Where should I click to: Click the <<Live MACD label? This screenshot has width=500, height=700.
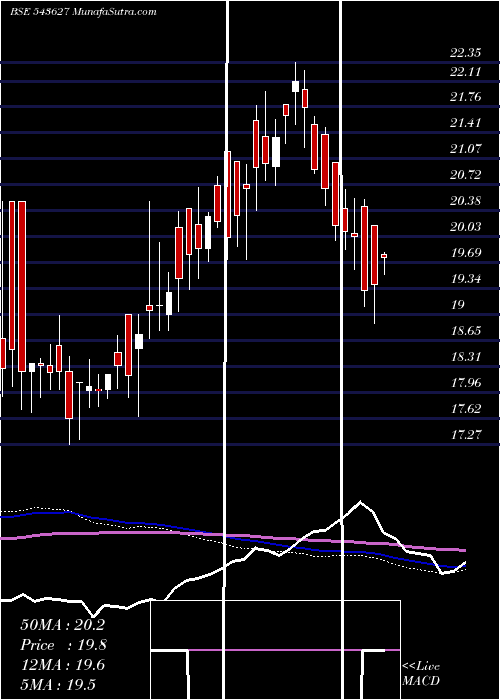click(x=421, y=674)
